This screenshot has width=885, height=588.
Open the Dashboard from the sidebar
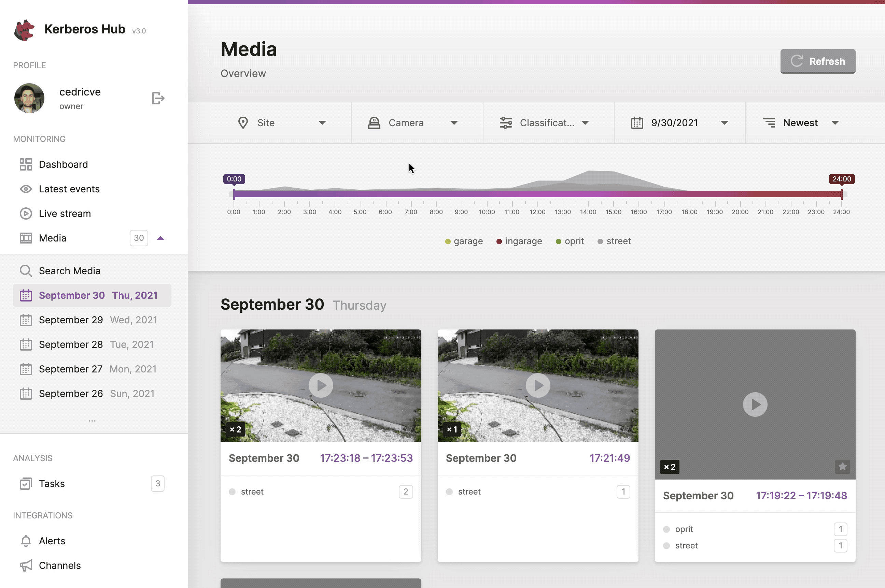tap(63, 164)
